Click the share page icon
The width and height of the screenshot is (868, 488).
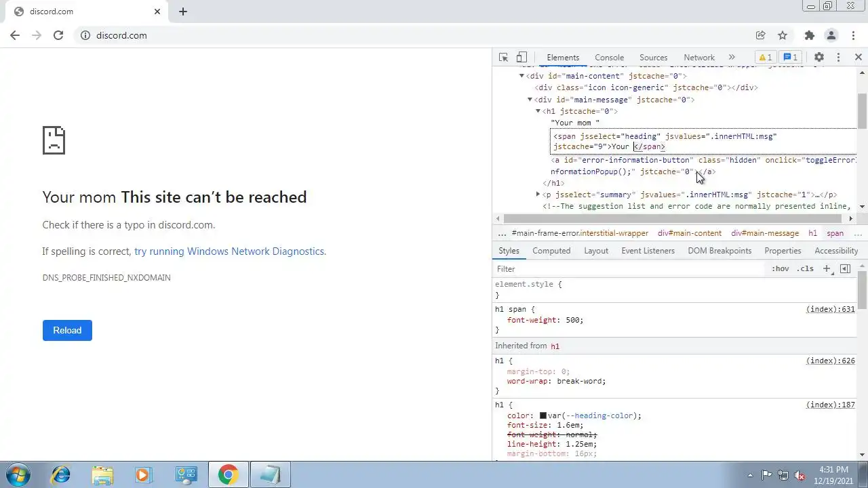click(761, 35)
